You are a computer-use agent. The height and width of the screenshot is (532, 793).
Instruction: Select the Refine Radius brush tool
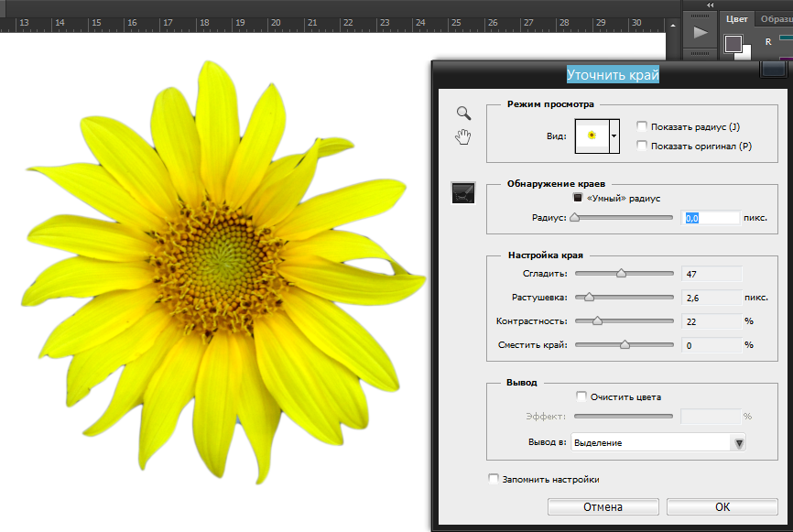tap(464, 192)
